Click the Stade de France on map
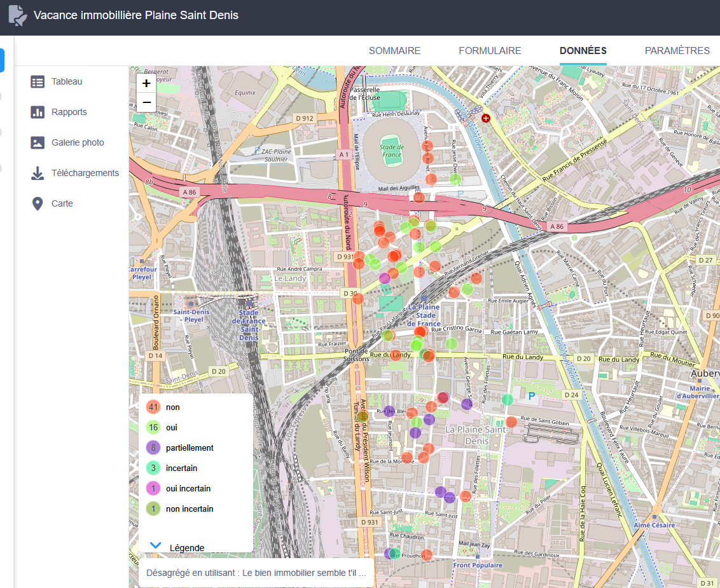This screenshot has height=588, width=720. (x=392, y=150)
